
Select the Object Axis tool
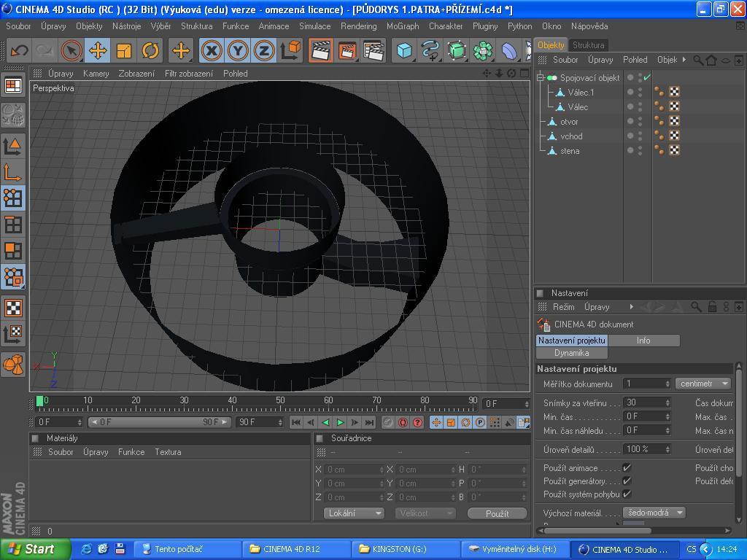pyautogui.click(x=13, y=172)
